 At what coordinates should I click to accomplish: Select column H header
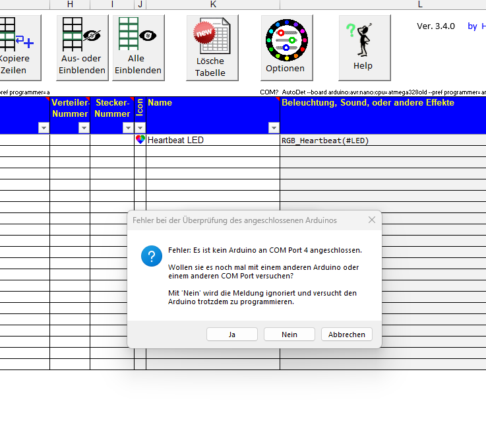click(70, 5)
